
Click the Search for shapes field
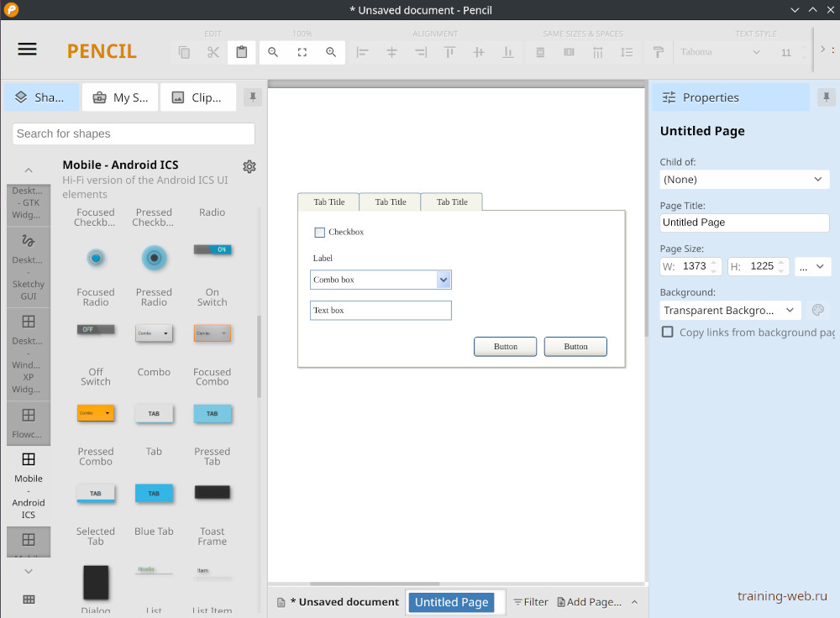[134, 134]
